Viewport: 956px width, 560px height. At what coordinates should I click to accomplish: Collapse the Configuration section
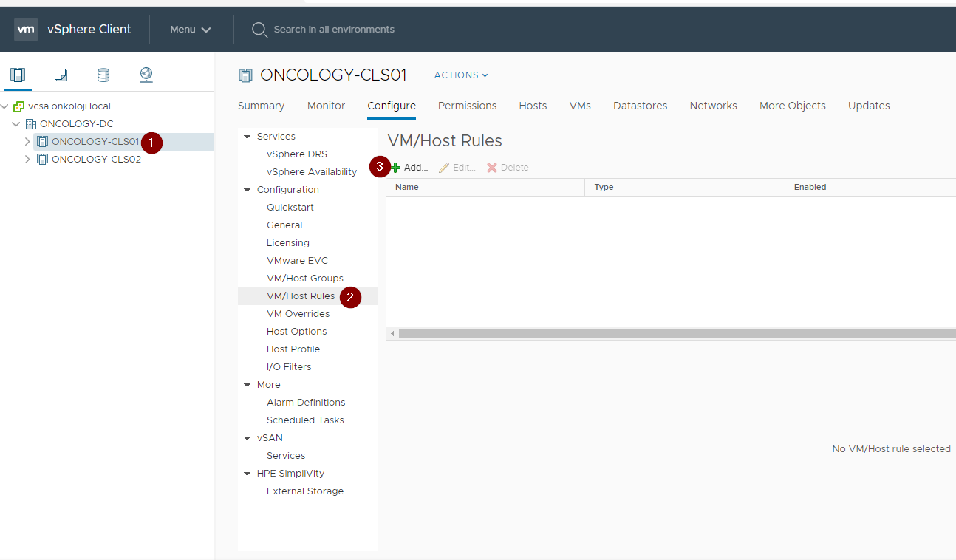pyautogui.click(x=247, y=190)
